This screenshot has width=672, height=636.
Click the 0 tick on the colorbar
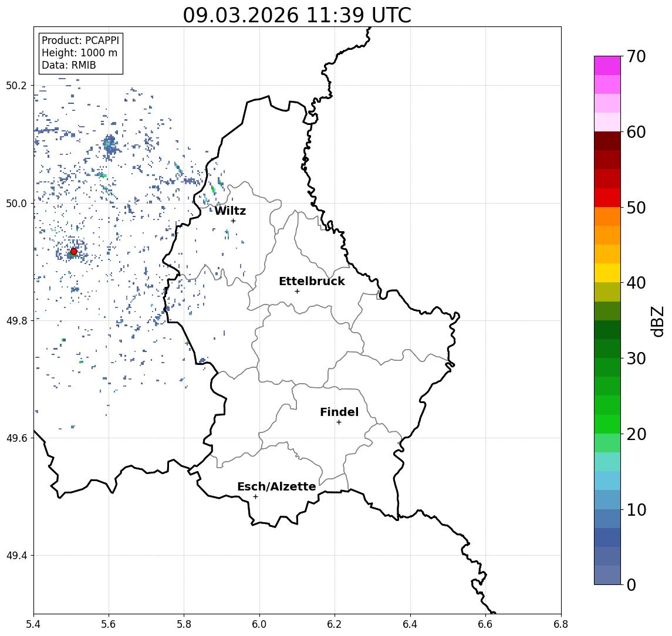632,584
